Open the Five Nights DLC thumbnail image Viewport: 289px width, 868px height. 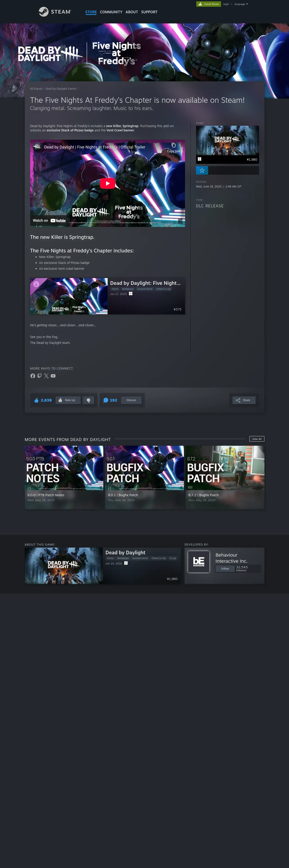click(69, 296)
